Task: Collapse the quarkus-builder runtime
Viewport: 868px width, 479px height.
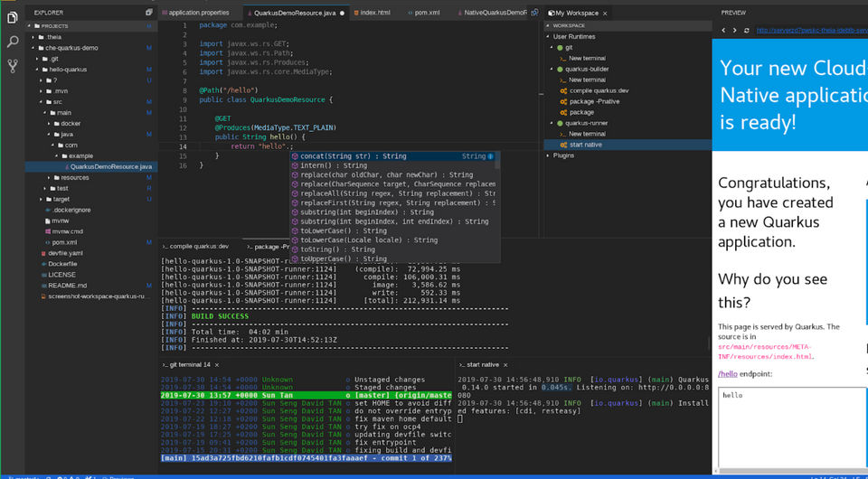Action: 552,70
